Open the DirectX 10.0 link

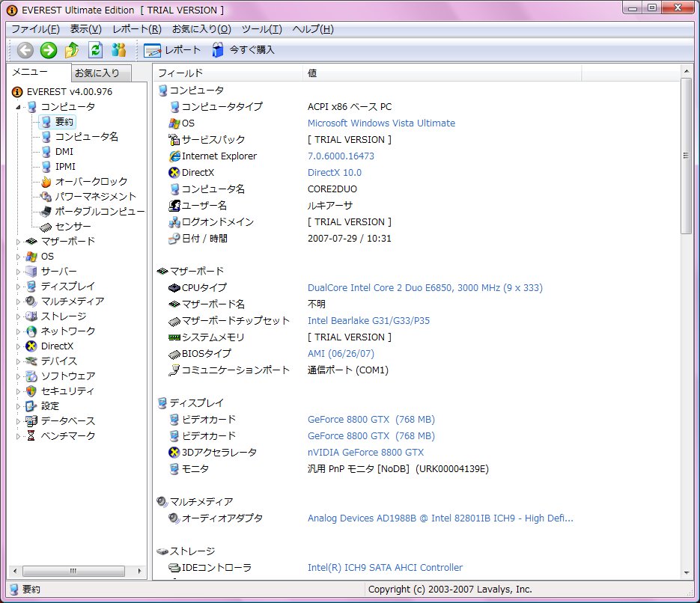pyautogui.click(x=335, y=173)
